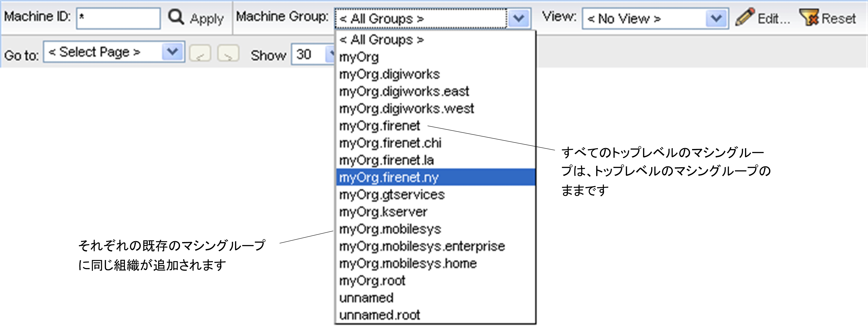Click the Edit... button label
The image size is (868, 327).
point(774,19)
